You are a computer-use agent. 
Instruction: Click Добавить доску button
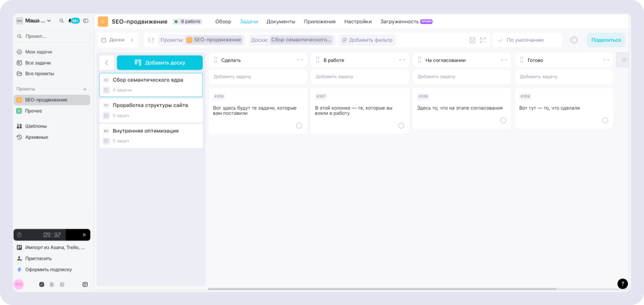[160, 63]
